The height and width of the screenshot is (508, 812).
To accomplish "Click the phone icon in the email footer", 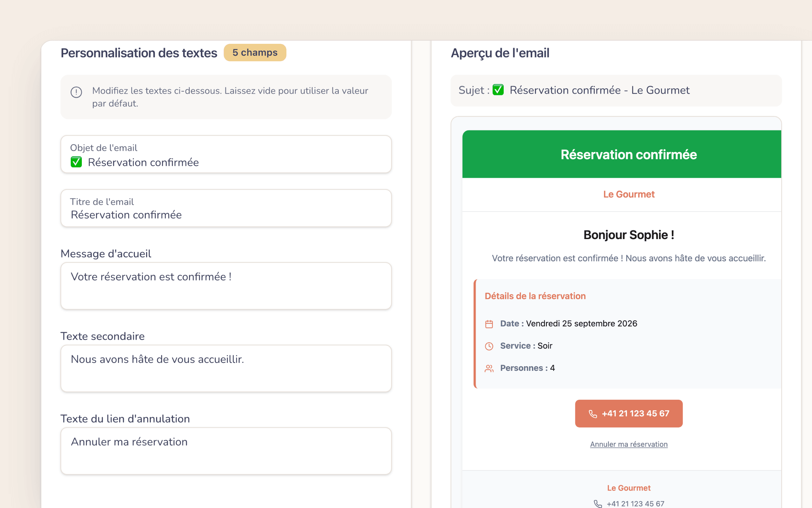I will (598, 504).
